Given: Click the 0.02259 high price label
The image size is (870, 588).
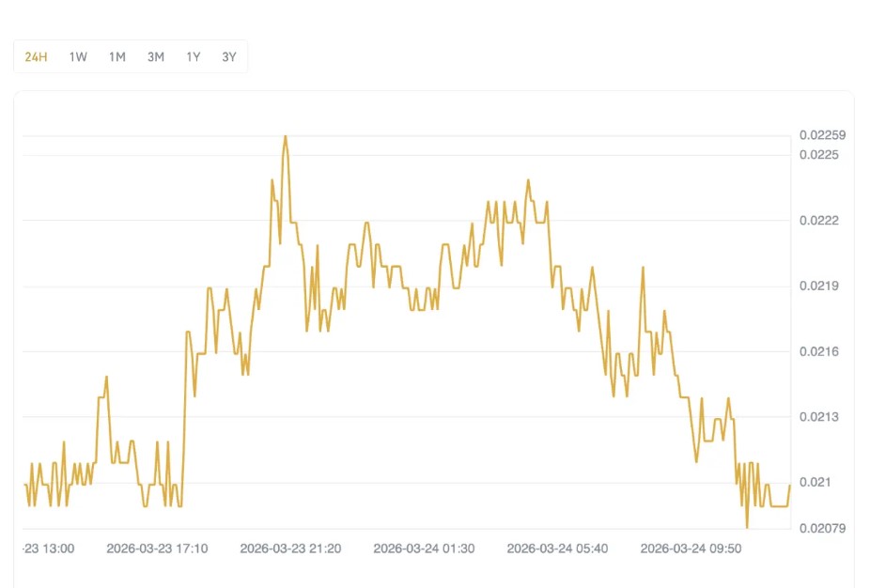Looking at the screenshot, I should 822,135.
